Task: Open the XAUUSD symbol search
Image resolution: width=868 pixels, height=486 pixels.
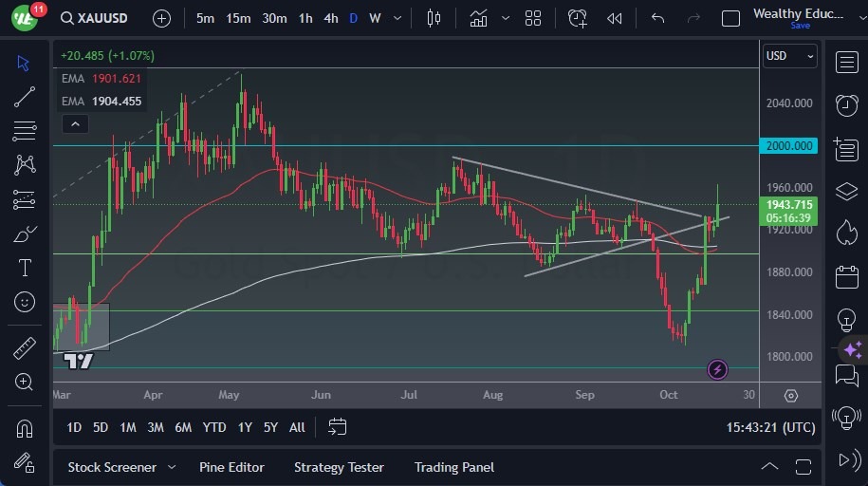Action: [x=95, y=18]
